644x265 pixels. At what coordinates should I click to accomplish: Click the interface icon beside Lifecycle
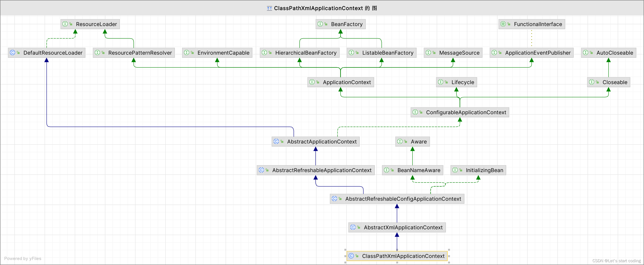tap(440, 82)
